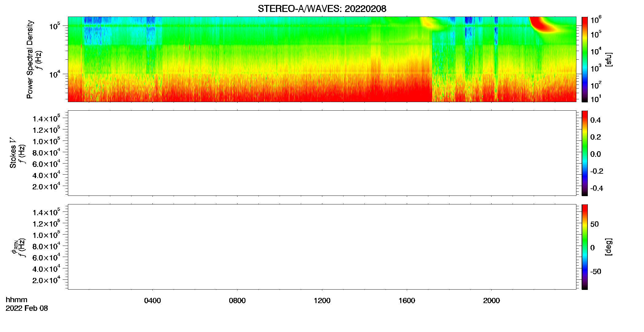Click the Stokes V colorbar

click(x=585, y=153)
